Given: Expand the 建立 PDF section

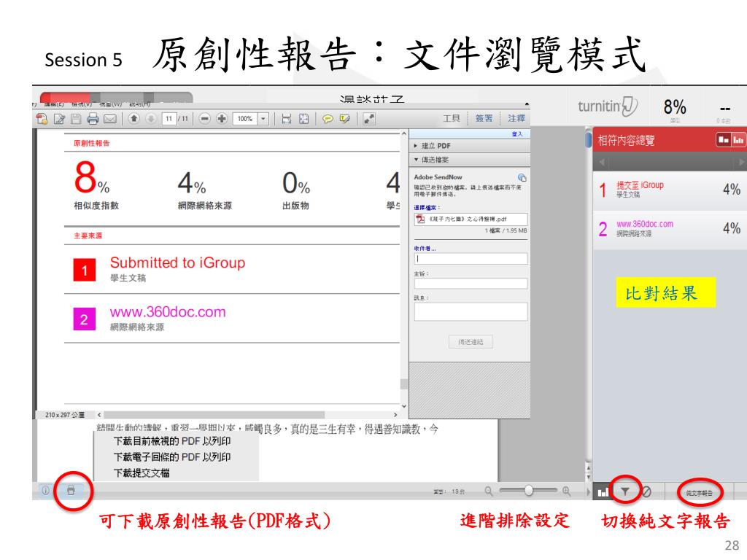Looking at the screenshot, I should tap(469, 146).
